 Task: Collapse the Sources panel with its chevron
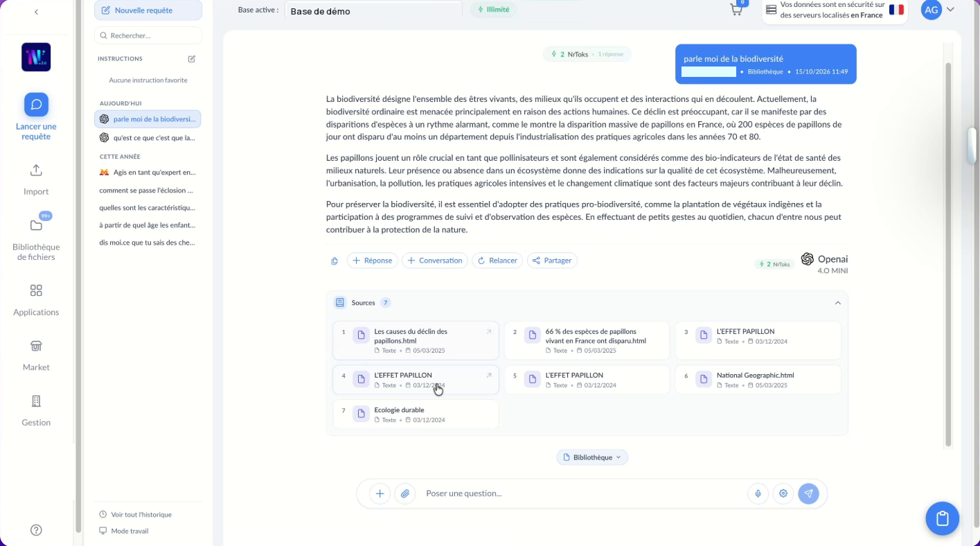(837, 303)
